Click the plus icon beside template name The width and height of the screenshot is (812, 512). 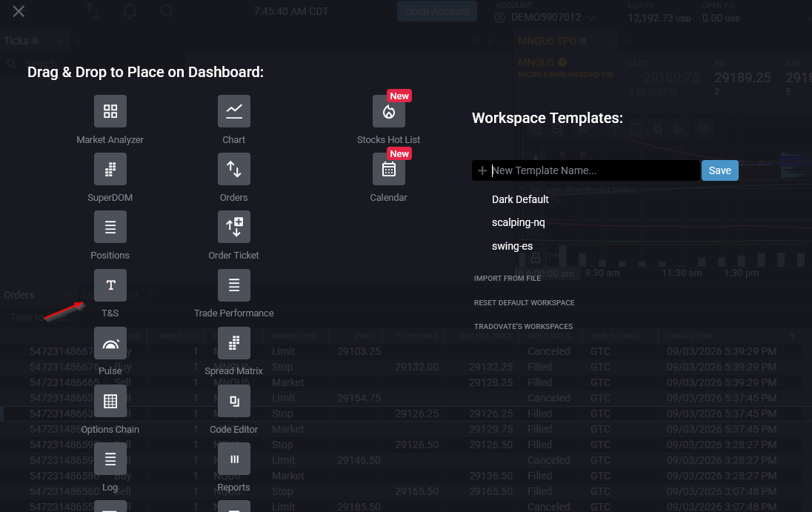(x=482, y=170)
